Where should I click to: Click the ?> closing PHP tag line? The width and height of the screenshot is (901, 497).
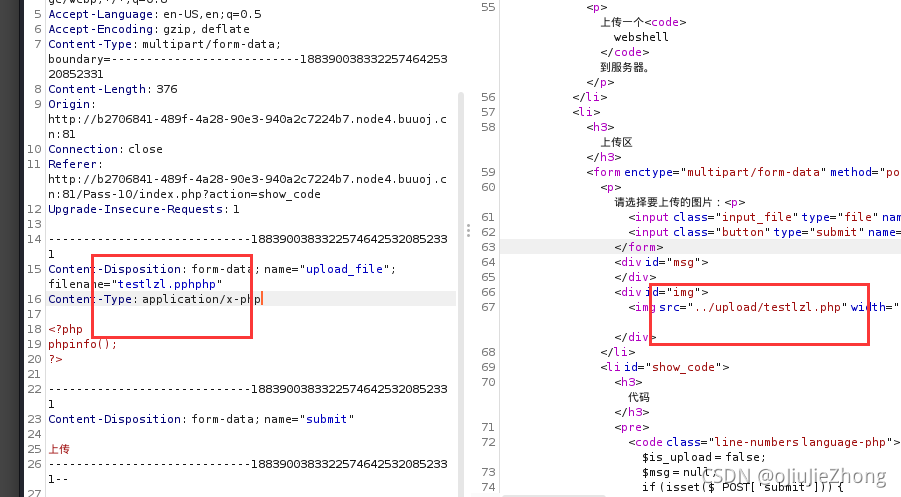[55, 359]
